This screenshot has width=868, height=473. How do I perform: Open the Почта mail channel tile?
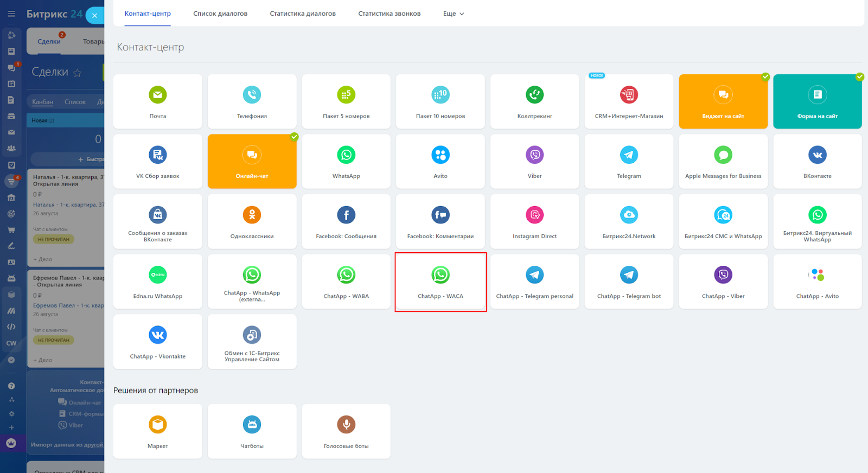(x=157, y=101)
